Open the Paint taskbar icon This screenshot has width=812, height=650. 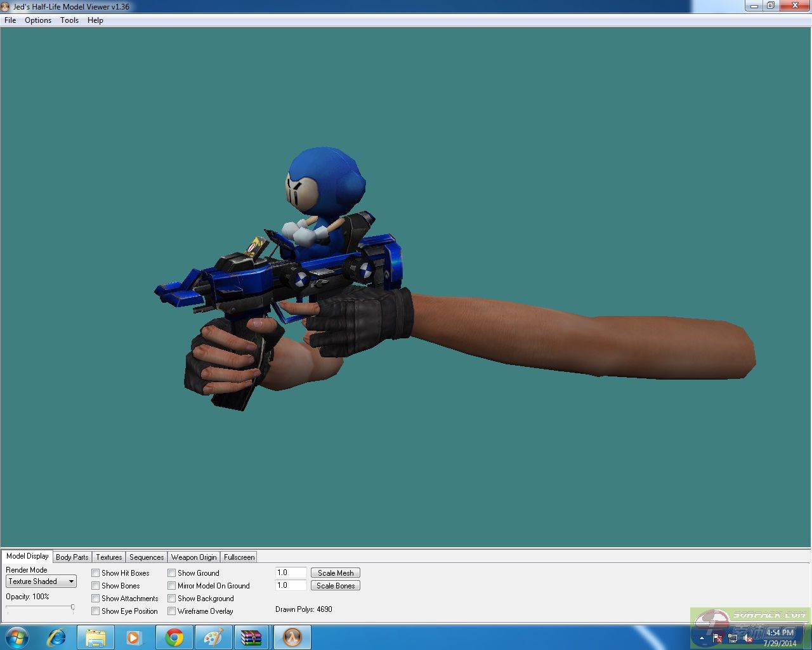point(213,637)
